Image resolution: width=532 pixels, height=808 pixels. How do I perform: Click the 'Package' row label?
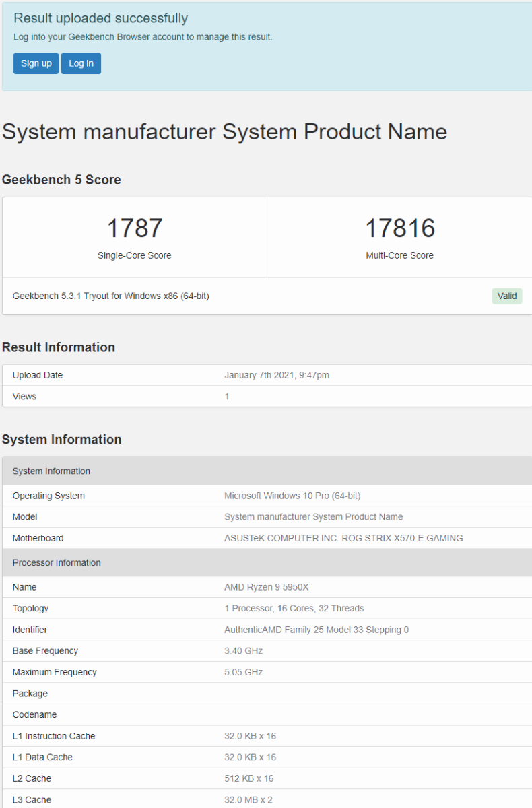coord(30,694)
